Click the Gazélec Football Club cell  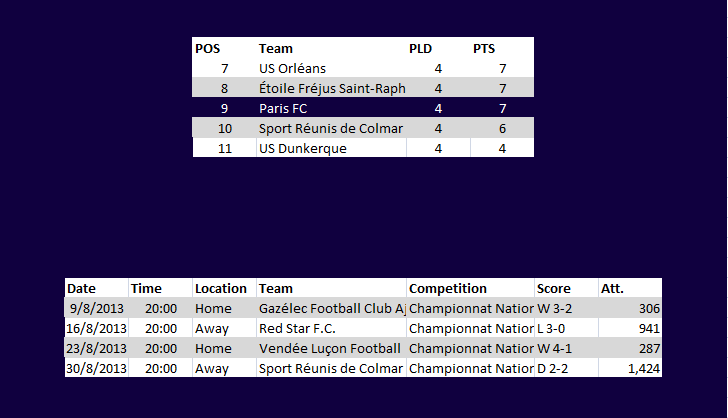point(332,308)
